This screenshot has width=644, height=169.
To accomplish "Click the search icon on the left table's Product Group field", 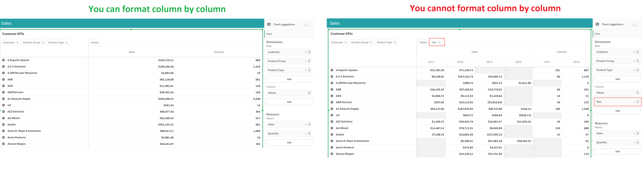I will [x=43, y=43].
